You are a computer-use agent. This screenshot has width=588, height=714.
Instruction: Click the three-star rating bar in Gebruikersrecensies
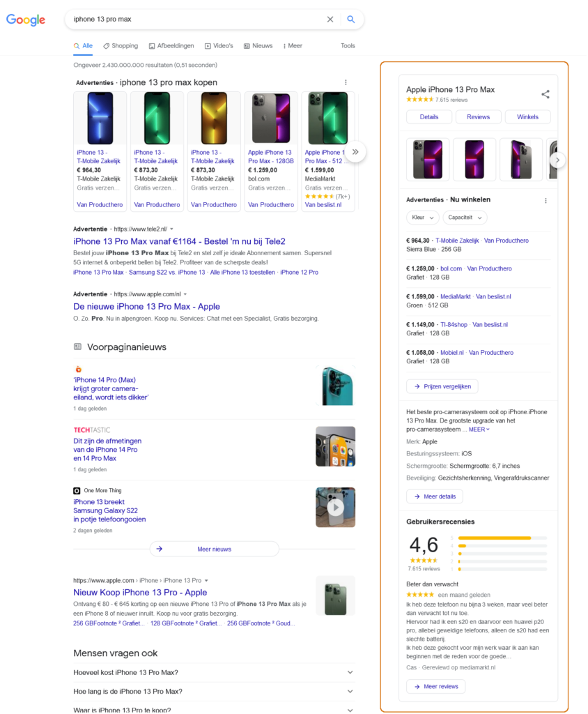(502, 554)
